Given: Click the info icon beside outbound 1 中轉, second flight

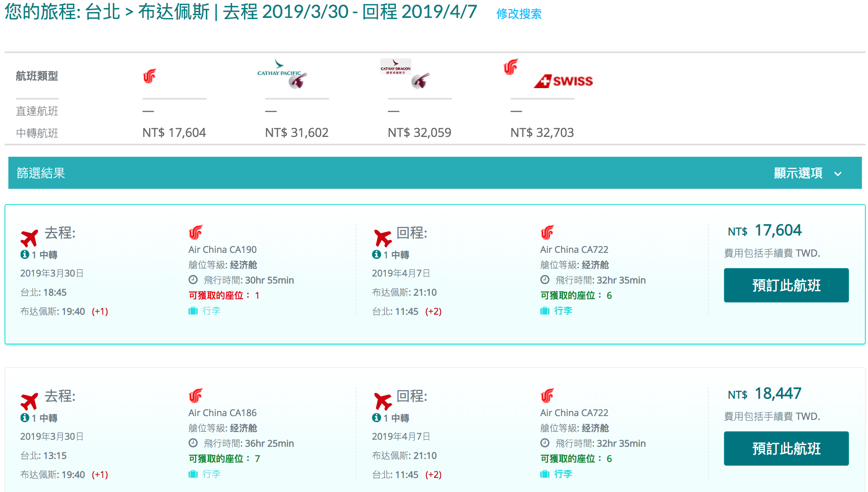Looking at the screenshot, I should click(25, 418).
